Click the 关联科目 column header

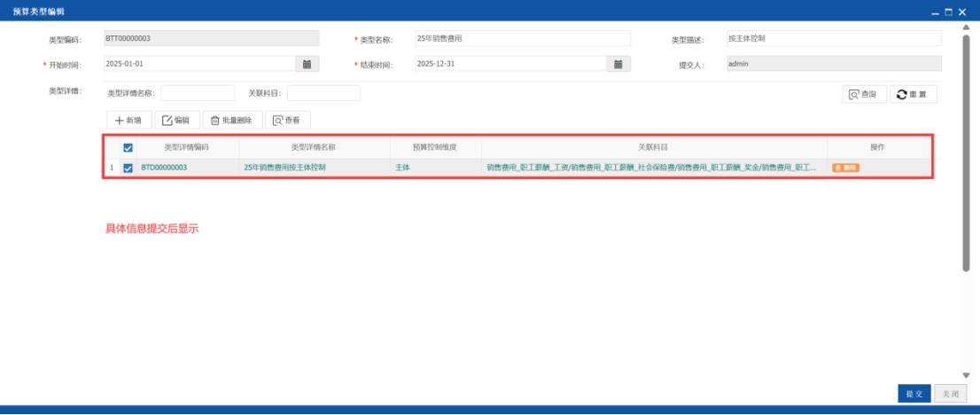coord(654,148)
